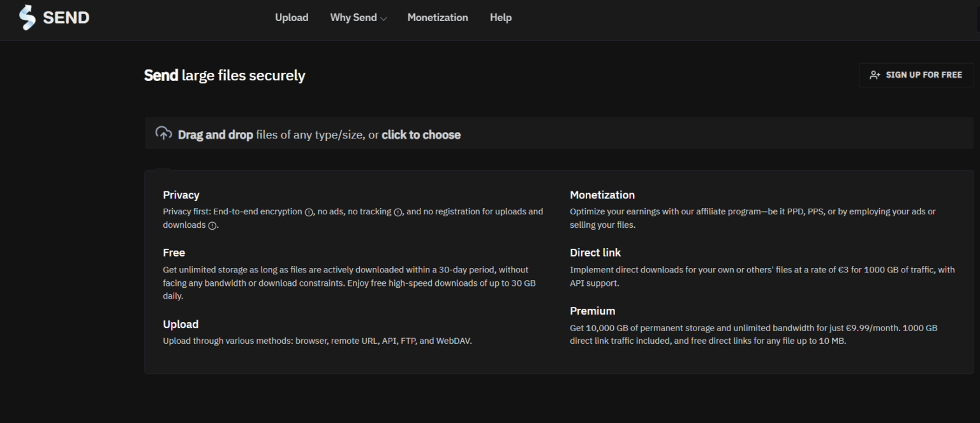Click the Monetization heading in features panel
This screenshot has height=423, width=980.
tap(602, 195)
